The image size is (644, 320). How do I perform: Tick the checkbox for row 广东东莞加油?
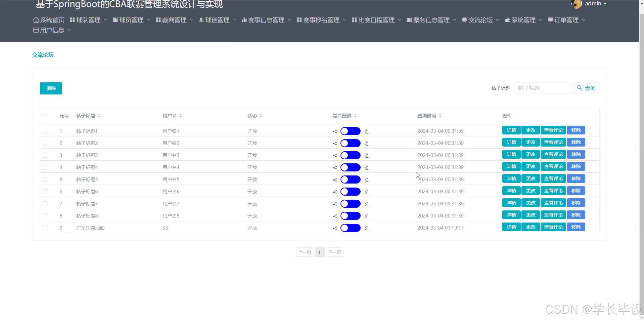(45, 228)
